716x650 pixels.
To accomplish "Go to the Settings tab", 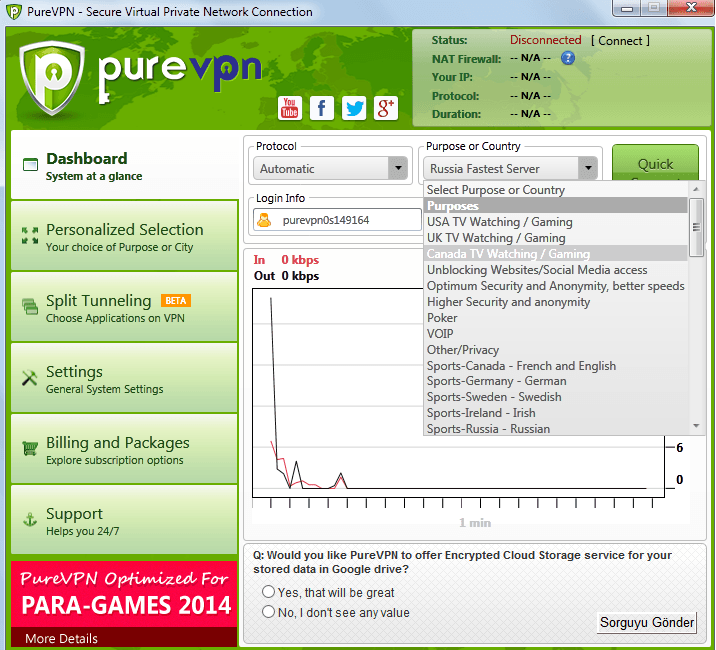I will pos(124,378).
